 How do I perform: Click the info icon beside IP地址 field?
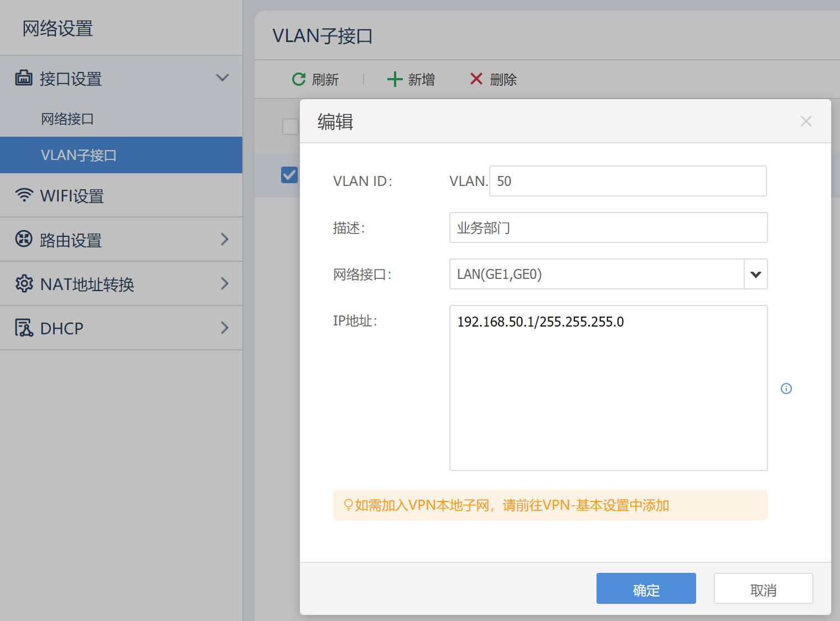point(786,389)
